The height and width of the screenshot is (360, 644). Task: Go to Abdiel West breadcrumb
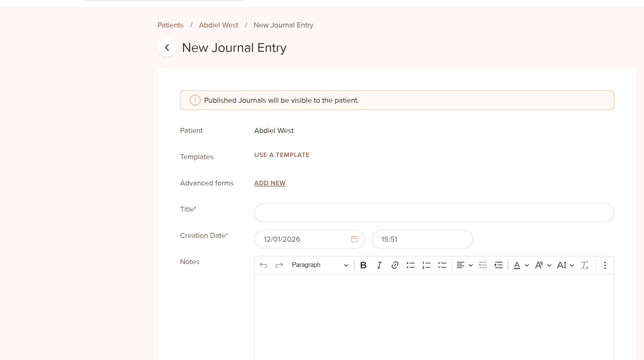click(218, 25)
